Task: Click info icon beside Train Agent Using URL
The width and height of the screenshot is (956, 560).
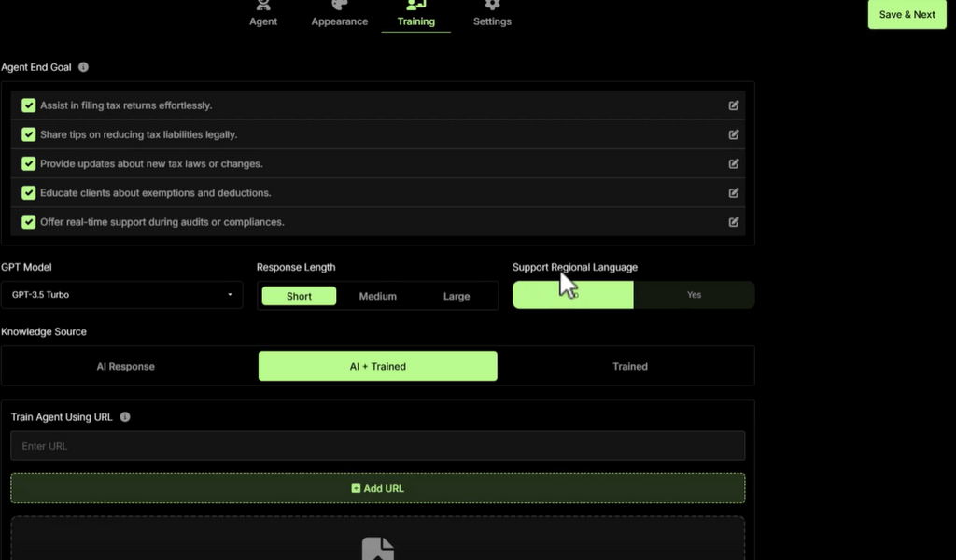Action: coord(125,417)
